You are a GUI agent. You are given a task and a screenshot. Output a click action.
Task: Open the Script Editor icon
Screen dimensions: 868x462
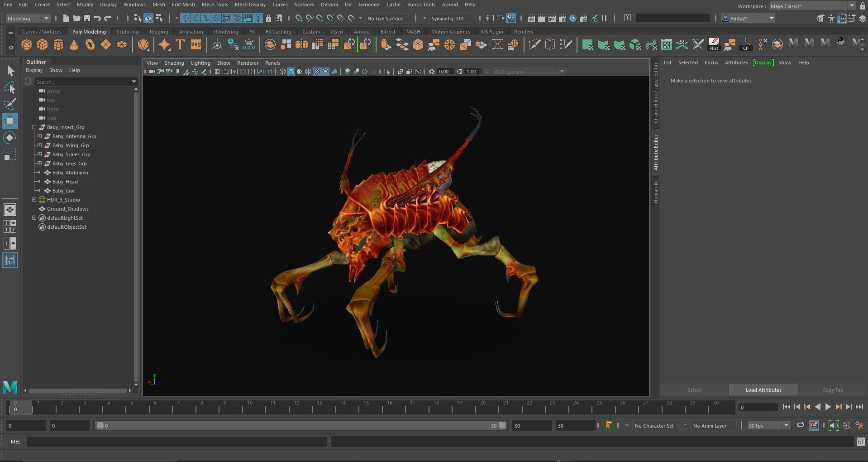[x=860, y=442]
